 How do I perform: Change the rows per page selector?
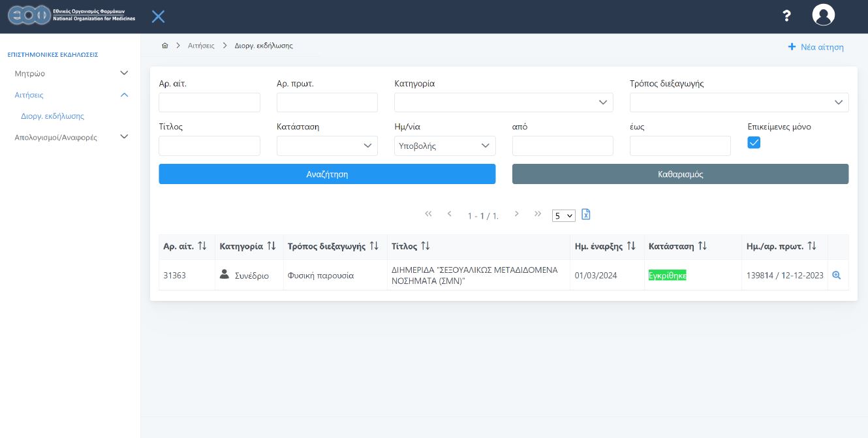(x=563, y=215)
